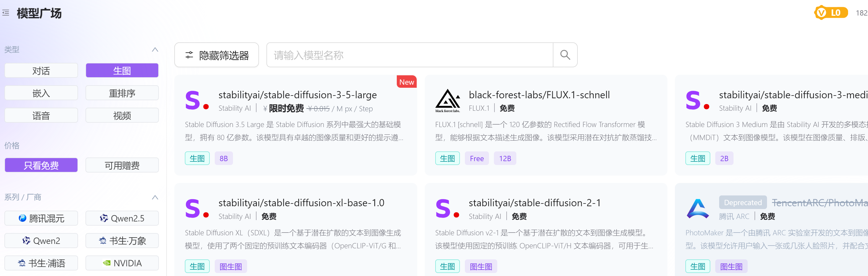This screenshot has width=868, height=276.
Task: Collapse the sidebar menu icon
Action: point(6,13)
